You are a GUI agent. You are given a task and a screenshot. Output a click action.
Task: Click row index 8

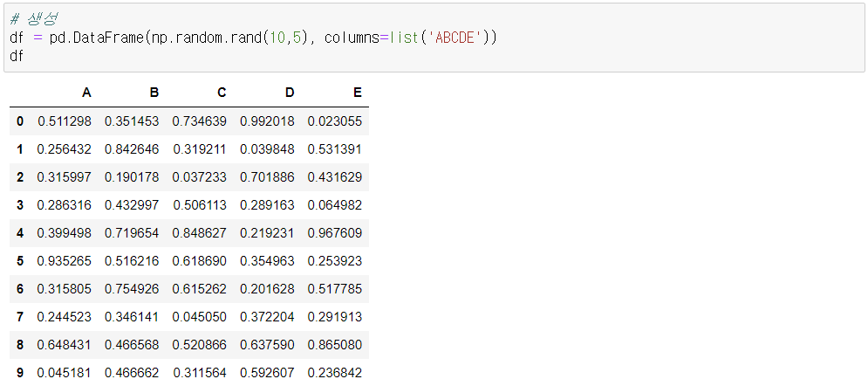click(x=20, y=345)
